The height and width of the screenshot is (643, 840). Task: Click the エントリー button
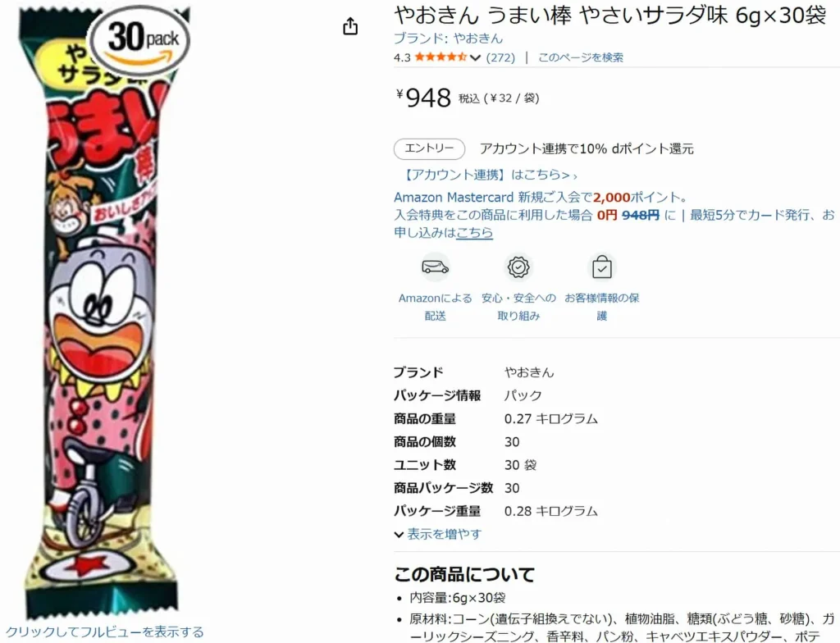430,148
